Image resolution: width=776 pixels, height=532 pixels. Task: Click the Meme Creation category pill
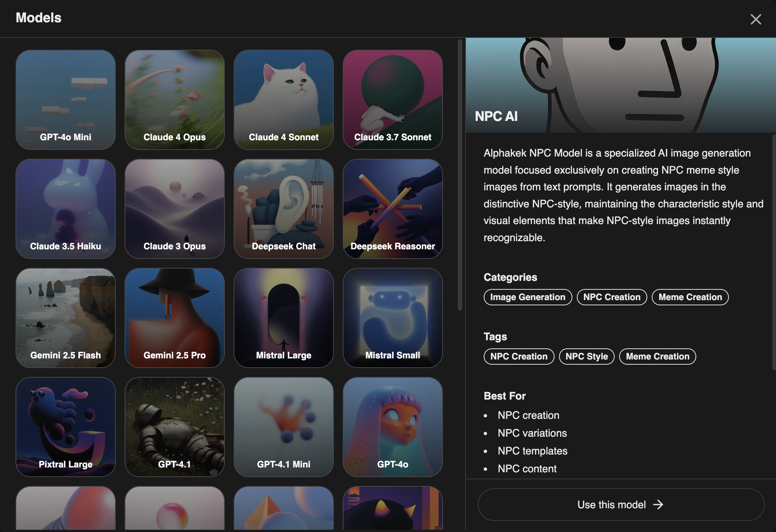point(690,297)
